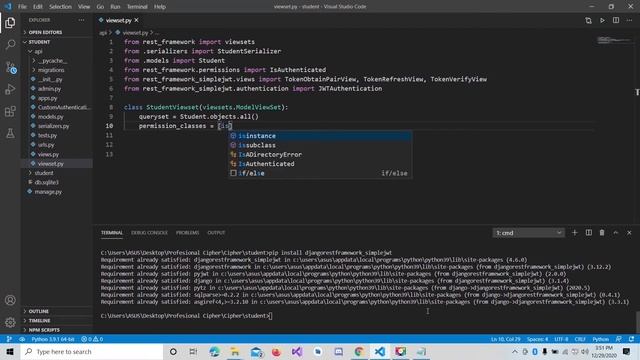The width and height of the screenshot is (640, 360).
Task: Open the Explorer view icon
Action: coord(10,23)
